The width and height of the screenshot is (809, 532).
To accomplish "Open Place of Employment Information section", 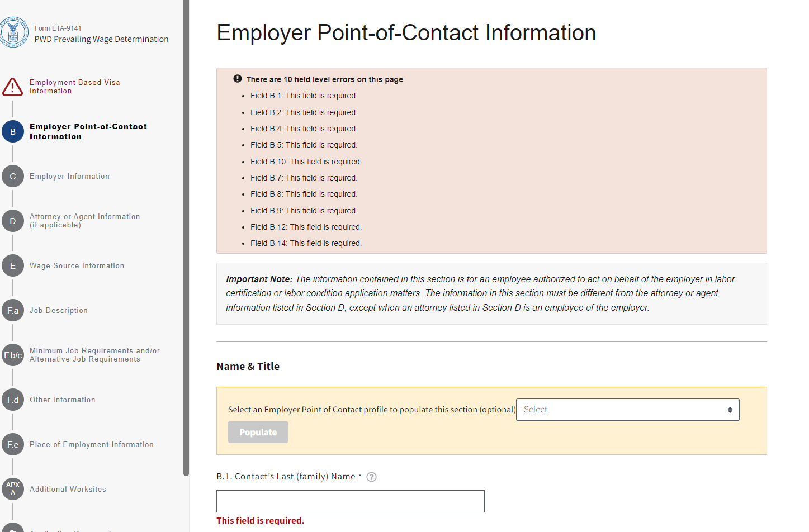I will coord(92,445).
